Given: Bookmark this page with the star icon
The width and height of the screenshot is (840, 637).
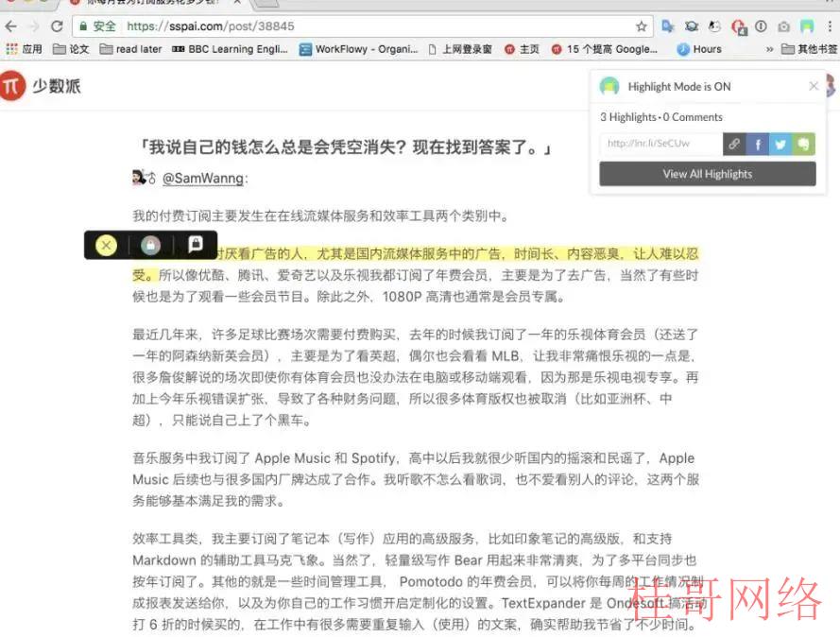Looking at the screenshot, I should point(642,26).
